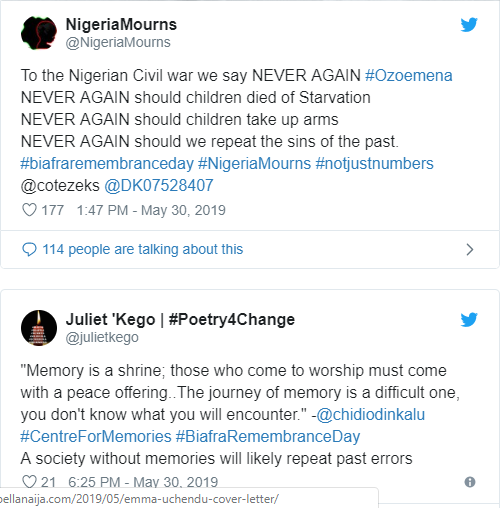
Task: Open the Juliet 'Kego candle avatar
Action: point(39,328)
